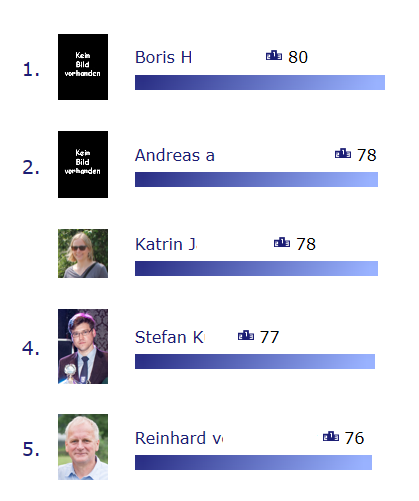Open Katrin's photo with sunglasses

tap(83, 253)
